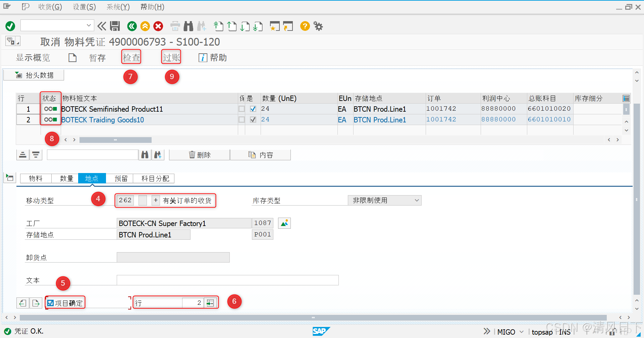This screenshot has height=338, width=644.
Task: Click the right vertical scrollbar of detail area
Action: click(x=637, y=200)
